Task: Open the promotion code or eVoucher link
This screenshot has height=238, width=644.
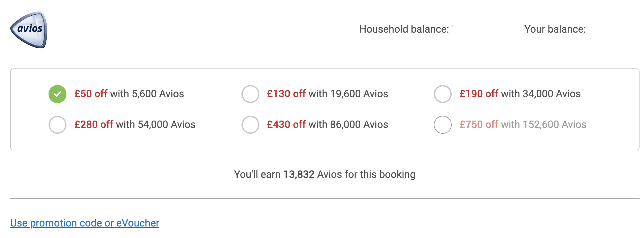Action: pyautogui.click(x=84, y=223)
